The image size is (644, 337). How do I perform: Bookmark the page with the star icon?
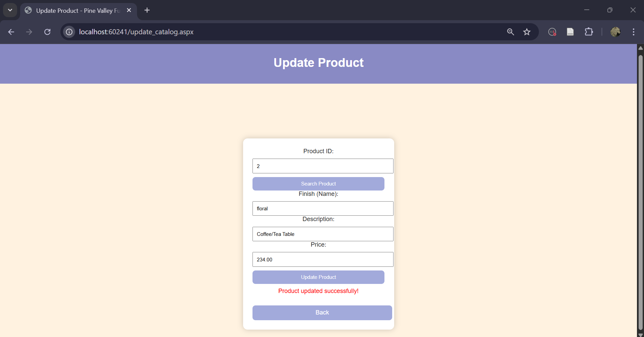point(527,32)
